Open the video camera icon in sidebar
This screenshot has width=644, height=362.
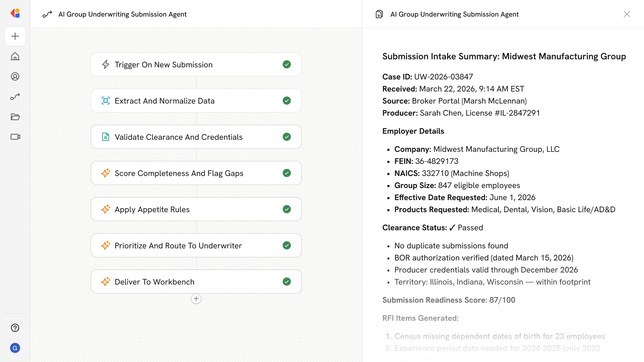(15, 137)
